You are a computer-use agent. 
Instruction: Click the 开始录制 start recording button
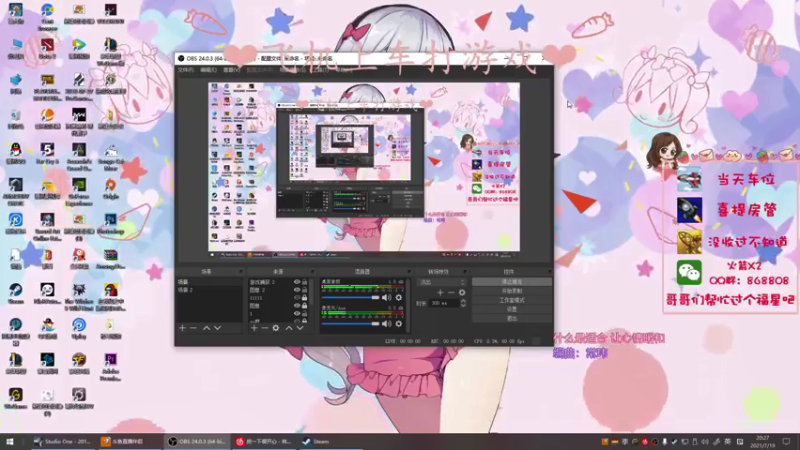click(x=512, y=291)
